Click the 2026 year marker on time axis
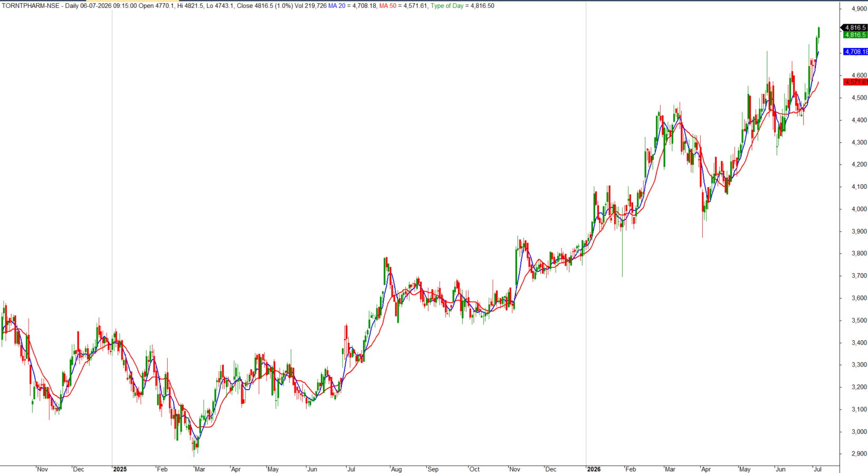The height and width of the screenshot is (473, 868). 594,469
